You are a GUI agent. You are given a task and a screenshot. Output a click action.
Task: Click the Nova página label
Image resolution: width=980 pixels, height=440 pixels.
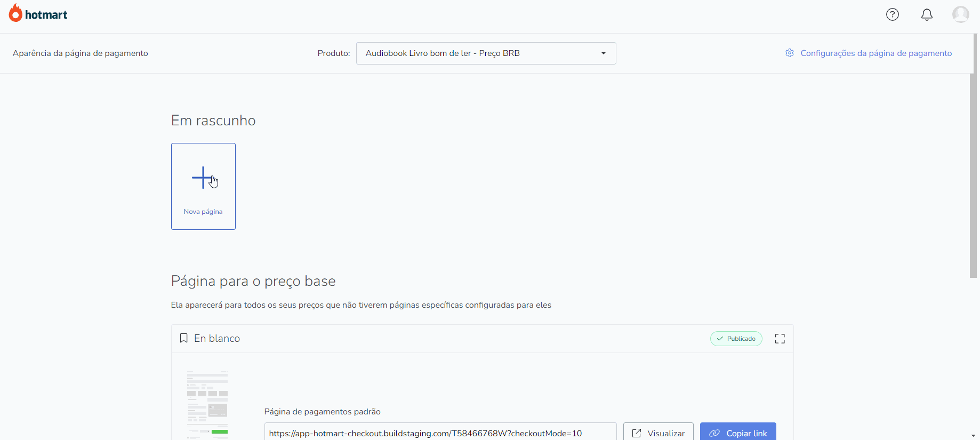pos(203,212)
